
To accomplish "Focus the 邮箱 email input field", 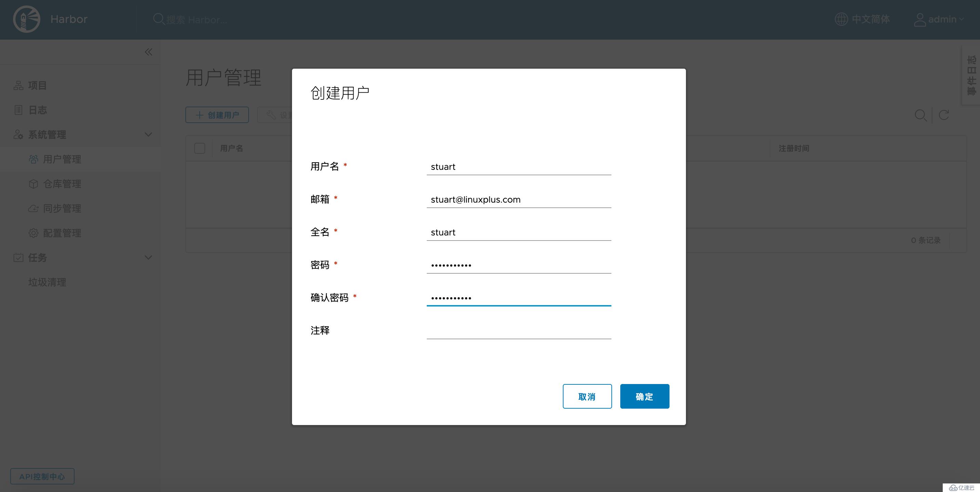I will pyautogui.click(x=519, y=199).
